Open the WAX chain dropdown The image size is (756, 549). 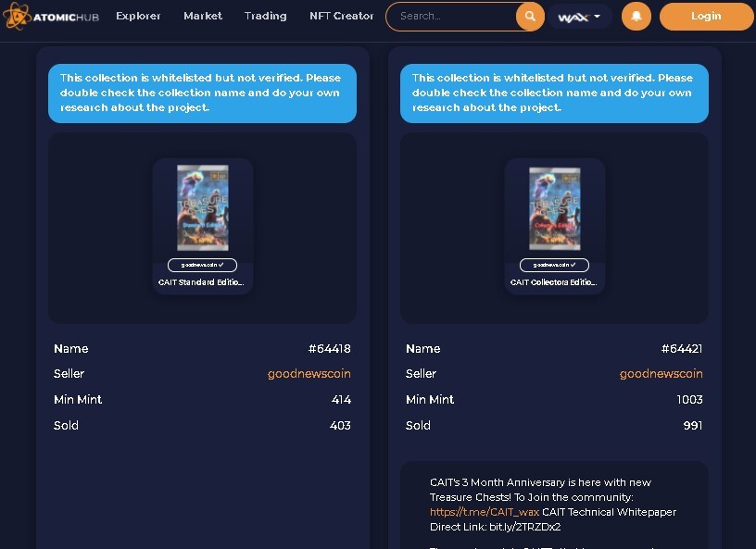click(579, 17)
